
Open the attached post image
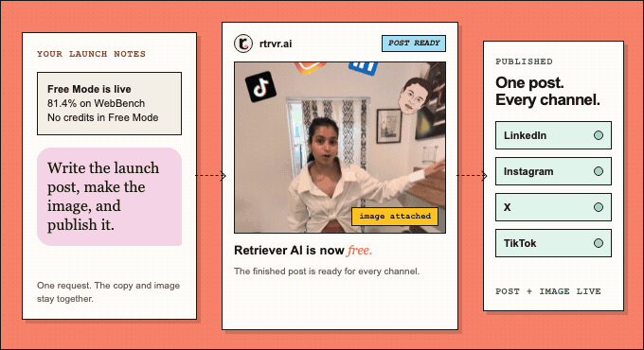(340, 148)
